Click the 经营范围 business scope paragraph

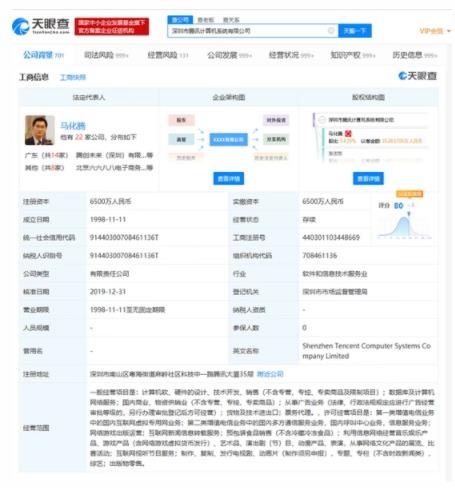pos(262,428)
